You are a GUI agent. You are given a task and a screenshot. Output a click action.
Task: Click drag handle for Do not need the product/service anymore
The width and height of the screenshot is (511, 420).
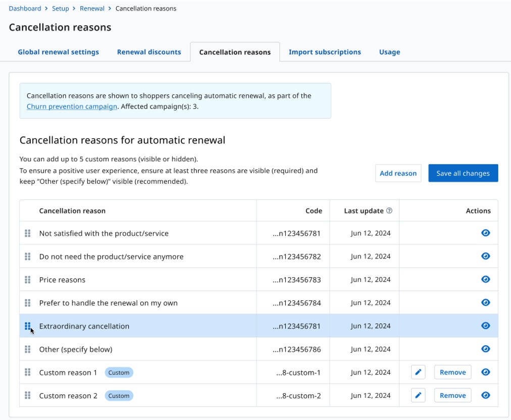28,256
